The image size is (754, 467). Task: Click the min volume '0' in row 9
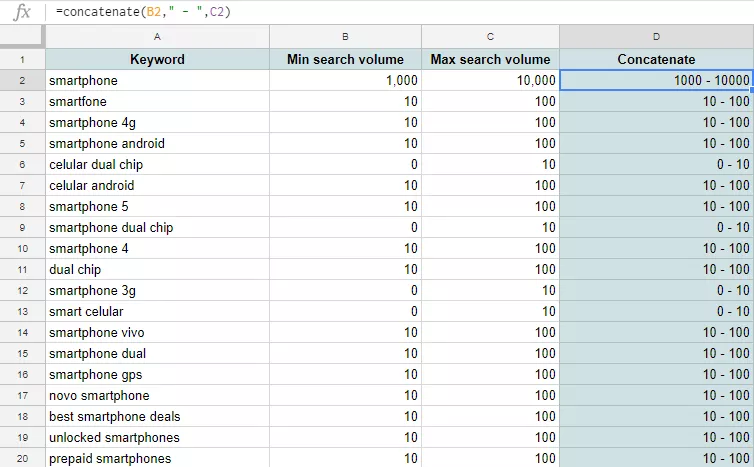pyautogui.click(x=345, y=227)
